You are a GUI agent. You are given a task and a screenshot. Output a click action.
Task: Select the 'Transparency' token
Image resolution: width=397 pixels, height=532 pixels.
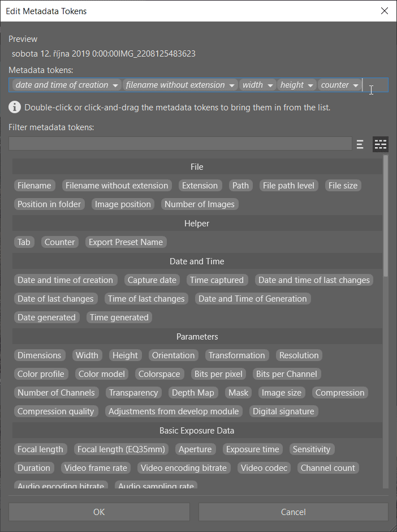pyautogui.click(x=133, y=392)
